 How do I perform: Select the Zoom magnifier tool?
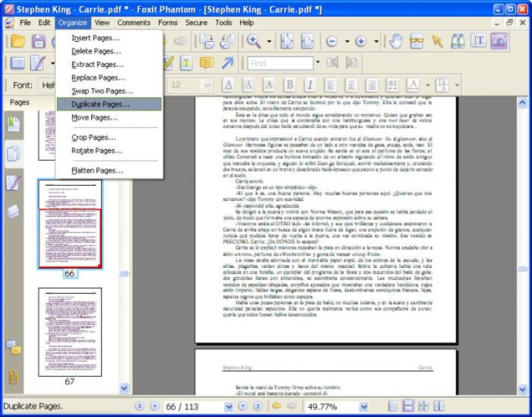(254, 41)
